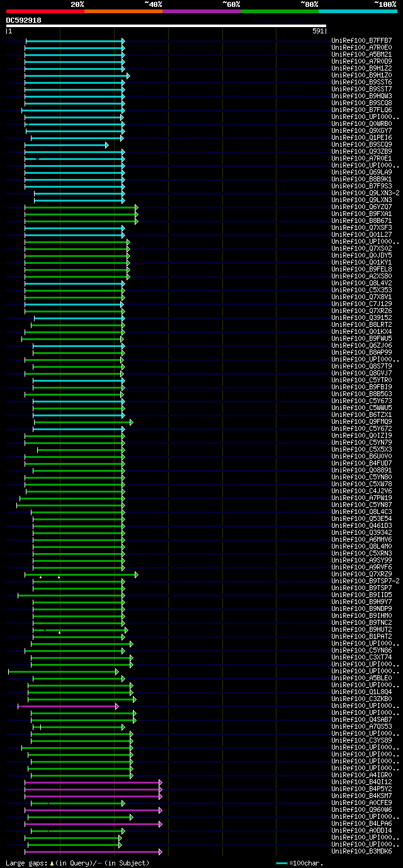Click label UniRef100_C5WWU5
Image resolution: width=403 pixels, height=868 pixels.
point(361,408)
